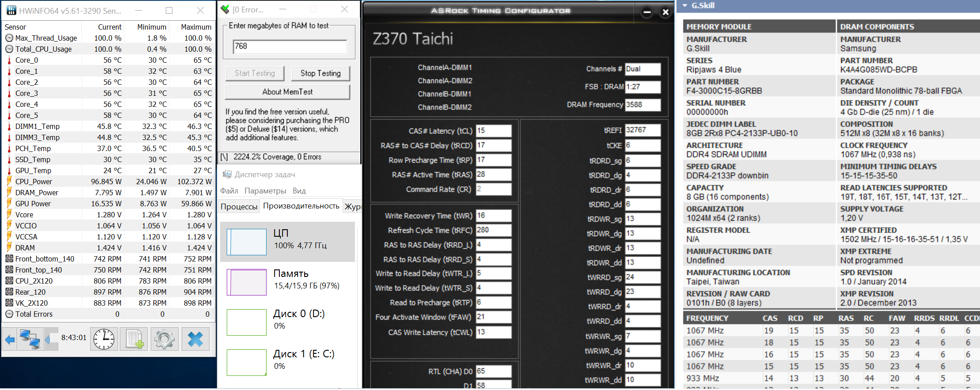Viewport: 980px width, 390px height.
Task: Click the RTL (CHA) D0 value field
Action: tap(494, 371)
